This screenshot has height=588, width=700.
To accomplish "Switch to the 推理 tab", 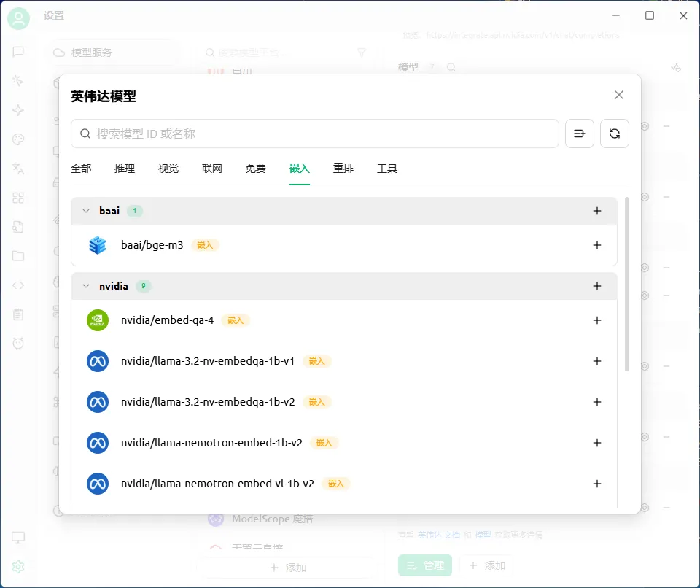I will point(125,169).
